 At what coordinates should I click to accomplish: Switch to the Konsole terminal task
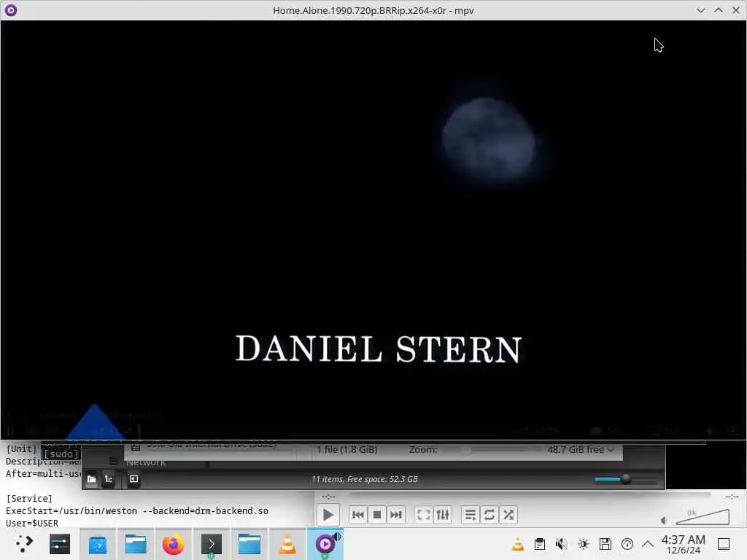click(x=211, y=544)
